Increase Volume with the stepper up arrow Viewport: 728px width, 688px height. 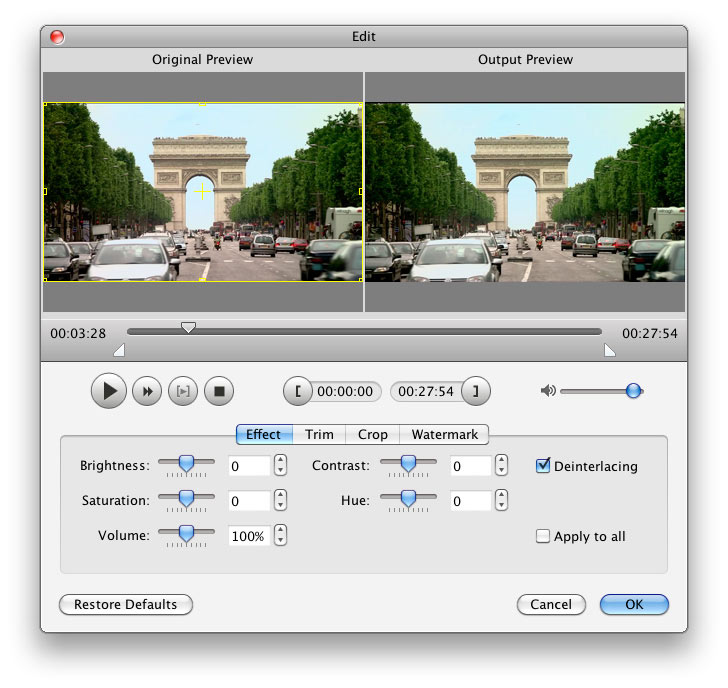280,530
